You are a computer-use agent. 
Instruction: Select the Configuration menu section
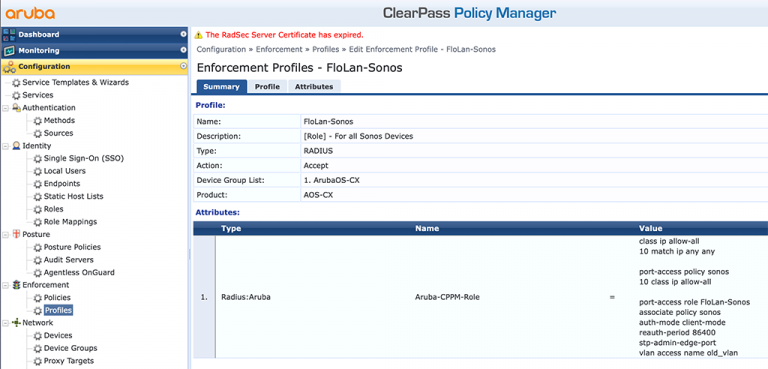(94, 67)
